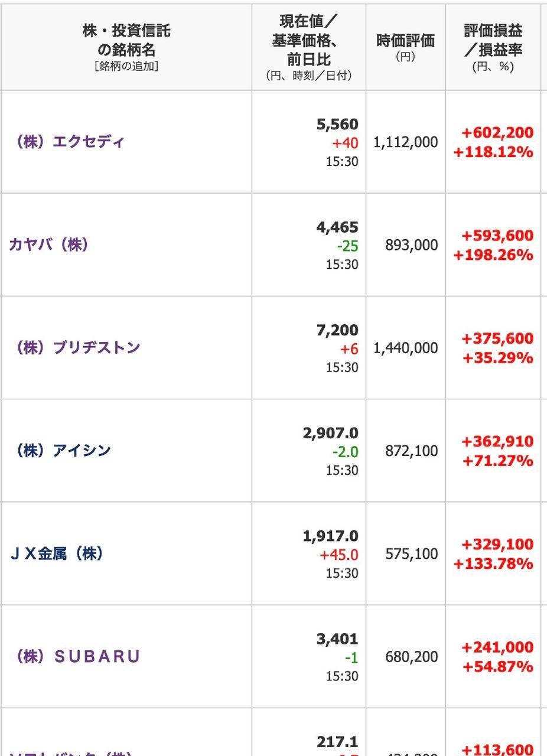Click the 1,440,000 valuation for ブリヂストン
Screen dimensions: 547x756
(x=405, y=348)
